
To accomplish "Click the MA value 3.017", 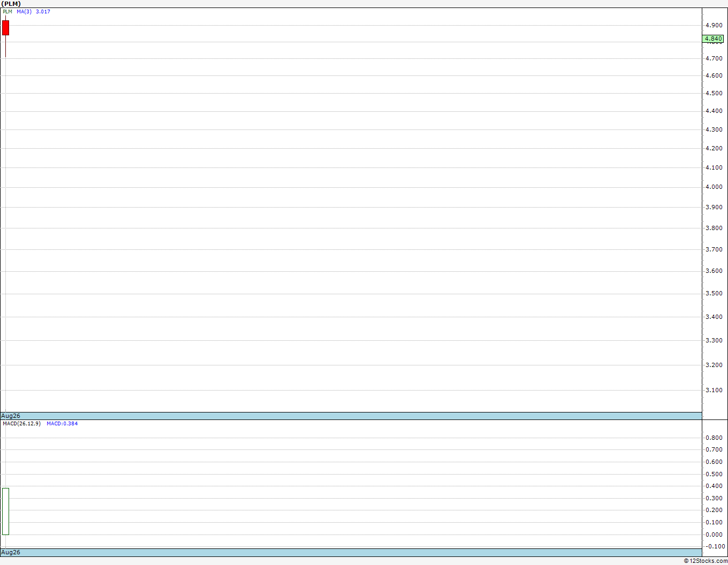I will [x=43, y=11].
